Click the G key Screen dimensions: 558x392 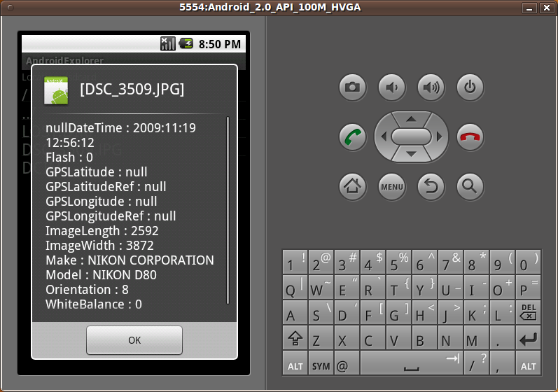point(398,313)
